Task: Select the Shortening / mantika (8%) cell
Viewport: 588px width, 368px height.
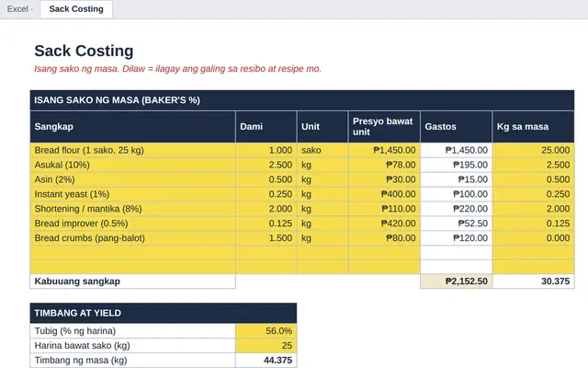Action: pos(132,209)
